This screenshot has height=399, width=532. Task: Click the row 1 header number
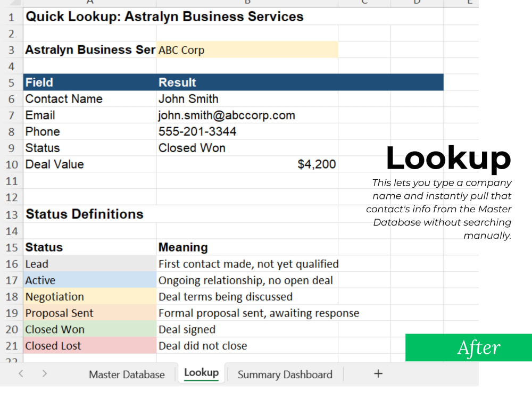(x=12, y=17)
